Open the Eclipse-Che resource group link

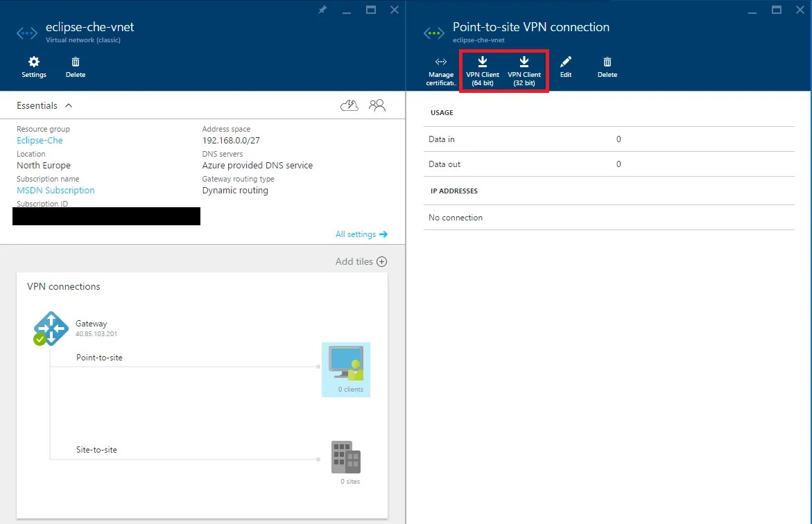click(x=40, y=140)
